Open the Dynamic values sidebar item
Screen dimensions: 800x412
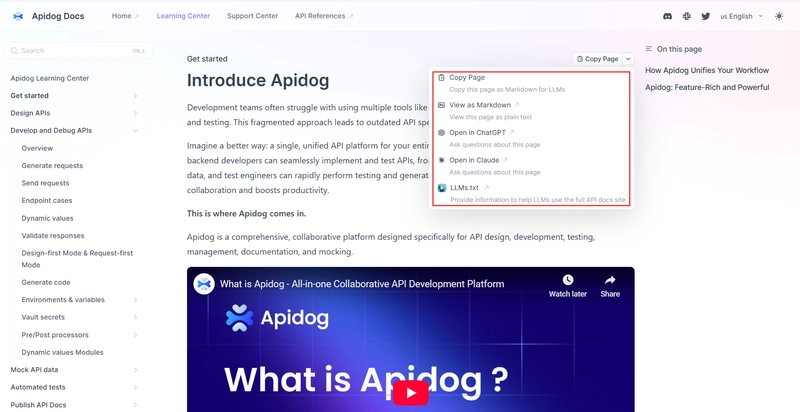47,218
